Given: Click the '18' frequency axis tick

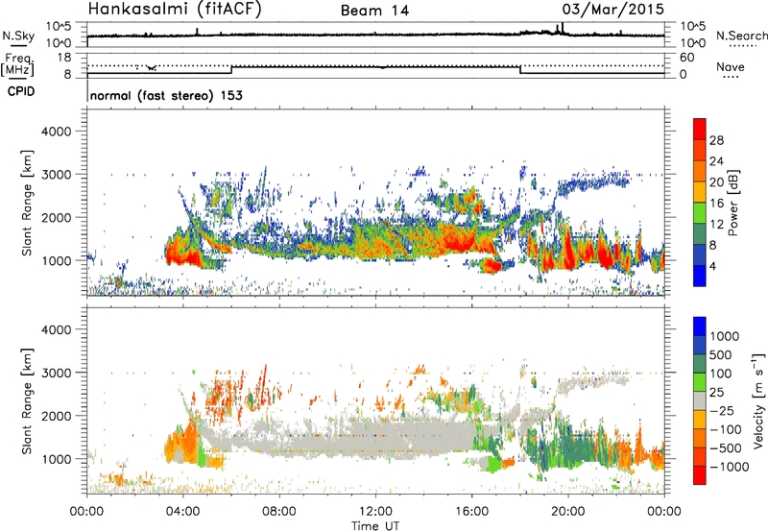Looking at the screenshot, I should pos(65,58).
